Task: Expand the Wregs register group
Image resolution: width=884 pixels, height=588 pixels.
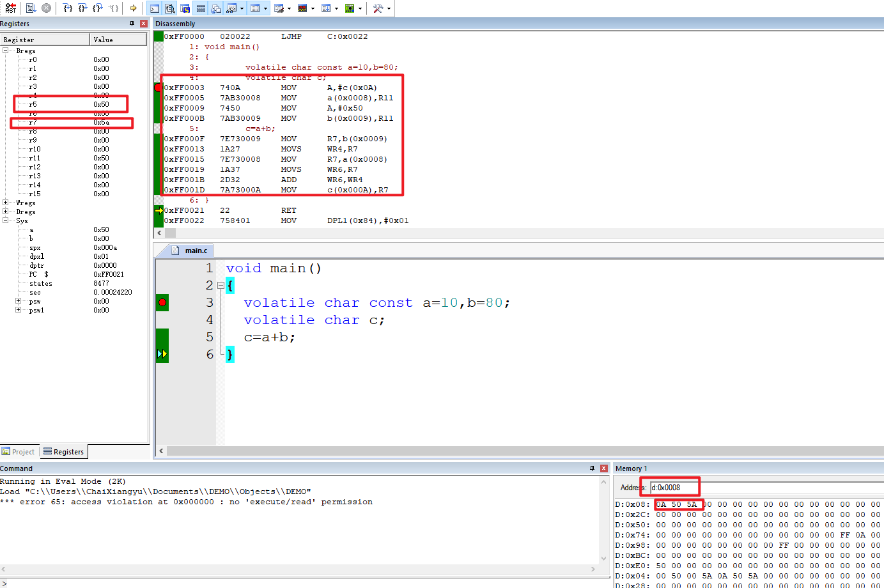Action: [x=6, y=203]
